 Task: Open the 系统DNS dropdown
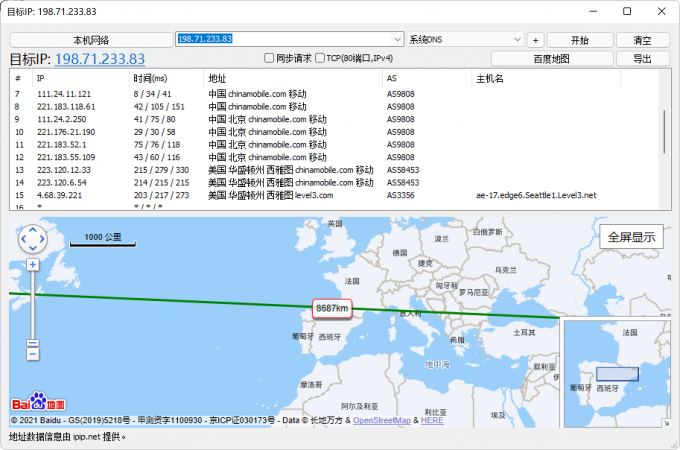click(517, 39)
